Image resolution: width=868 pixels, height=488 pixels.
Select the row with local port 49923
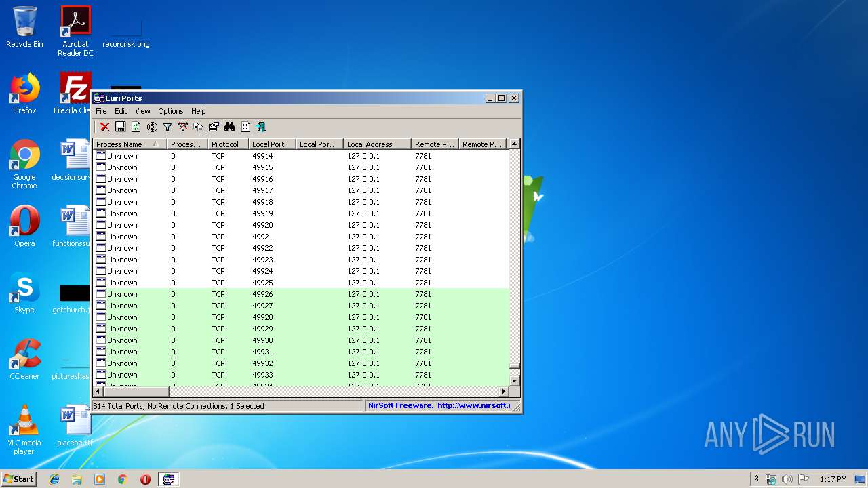[301, 260]
